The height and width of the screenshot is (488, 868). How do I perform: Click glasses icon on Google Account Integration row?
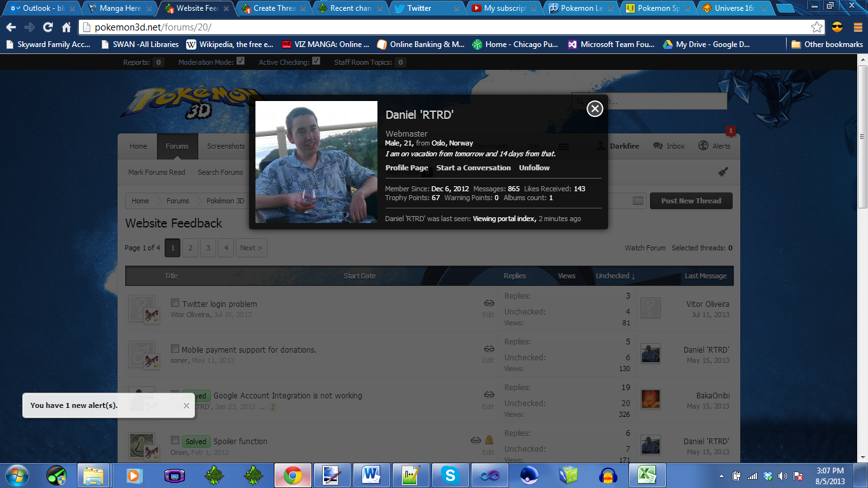tap(489, 395)
